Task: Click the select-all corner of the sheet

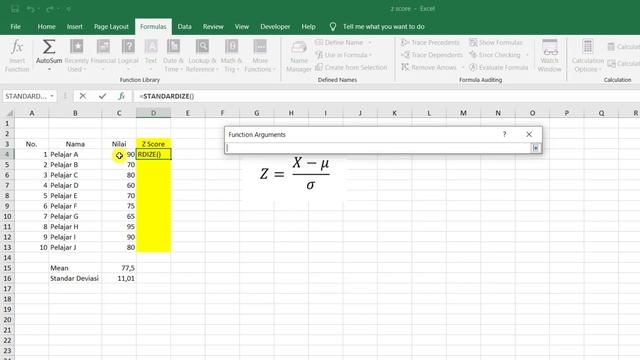Action: pyautogui.click(x=7, y=113)
